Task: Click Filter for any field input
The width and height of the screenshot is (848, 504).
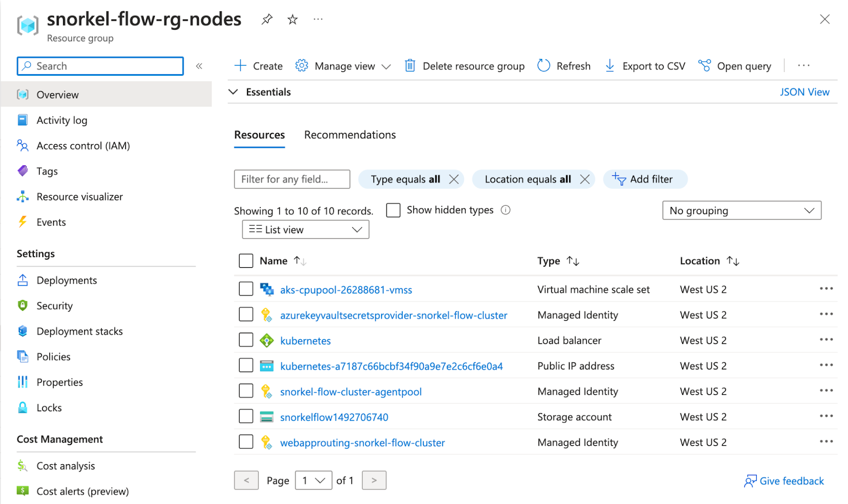Action: pyautogui.click(x=292, y=179)
